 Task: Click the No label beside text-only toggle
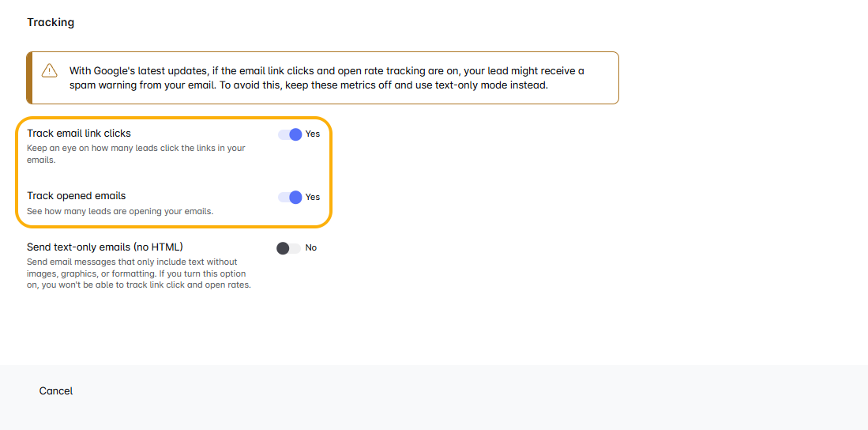coord(311,248)
